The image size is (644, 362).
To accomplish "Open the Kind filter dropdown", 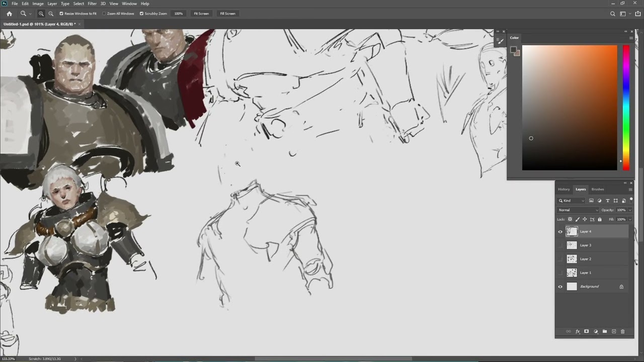I will click(572, 201).
